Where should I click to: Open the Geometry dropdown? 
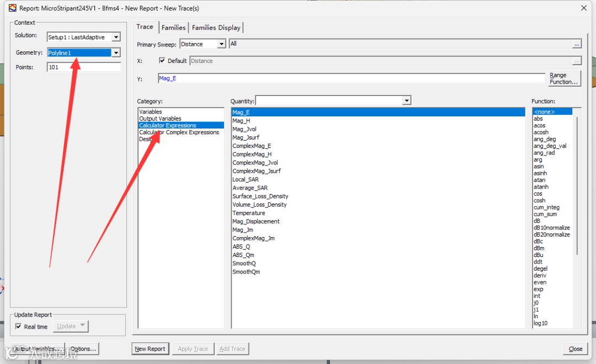(x=116, y=53)
